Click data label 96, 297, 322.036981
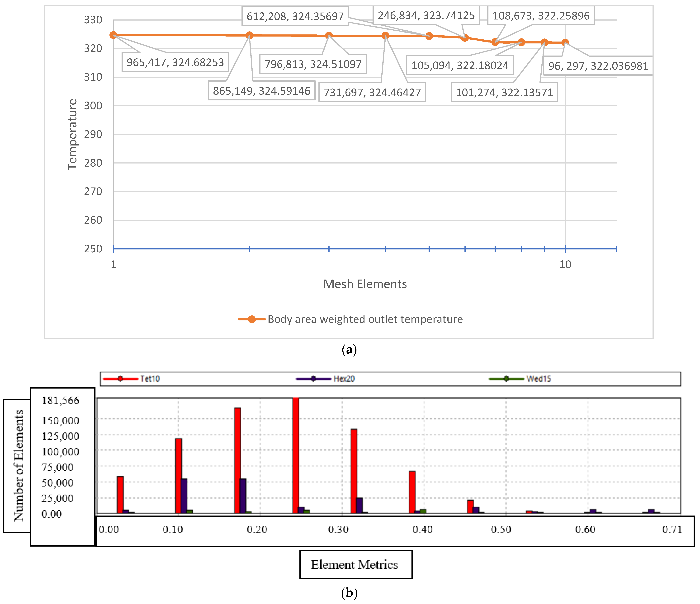The image size is (700, 604). pos(598,66)
